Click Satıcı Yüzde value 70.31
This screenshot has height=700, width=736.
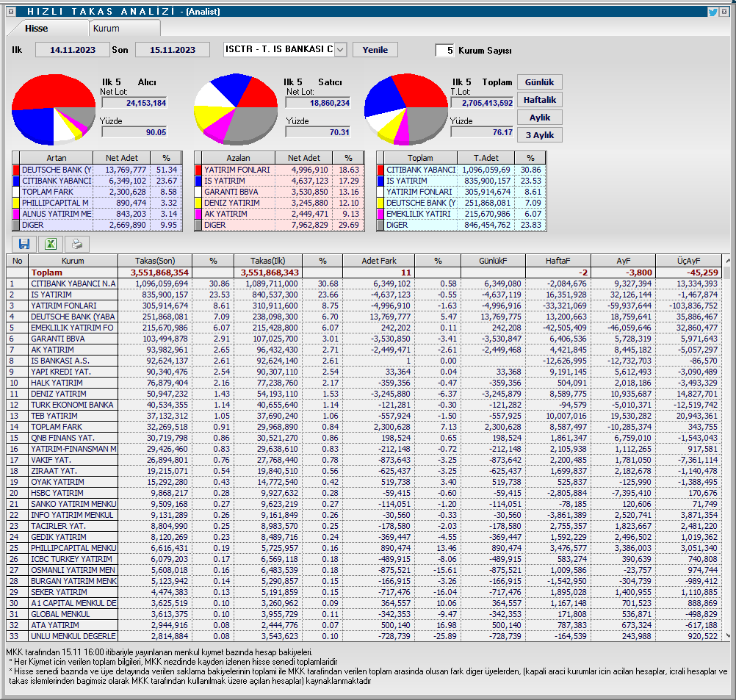point(318,132)
